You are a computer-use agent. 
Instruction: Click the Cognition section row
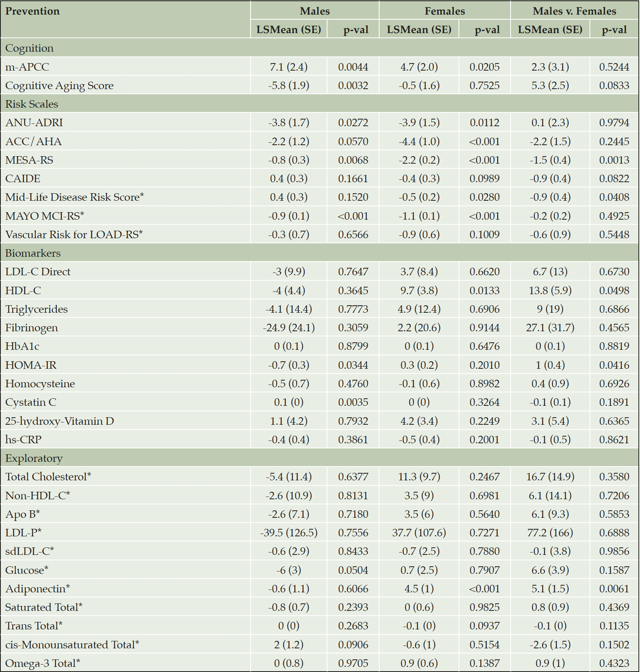320,48
